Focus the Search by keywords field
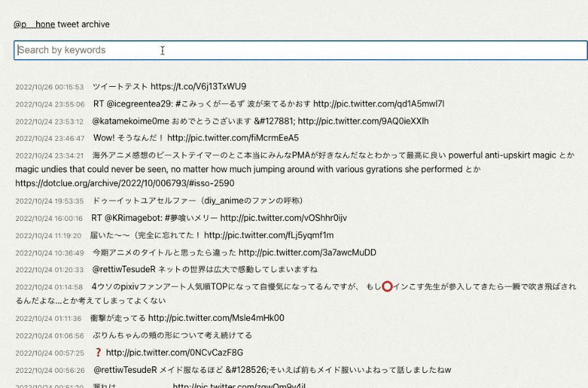This screenshot has width=588, height=388. click(x=300, y=50)
